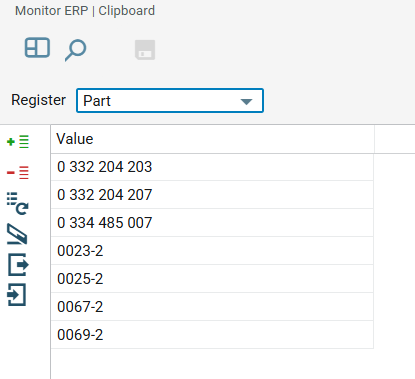Select row 0067-2
Viewport: 415px width, 379px height.
212,307
